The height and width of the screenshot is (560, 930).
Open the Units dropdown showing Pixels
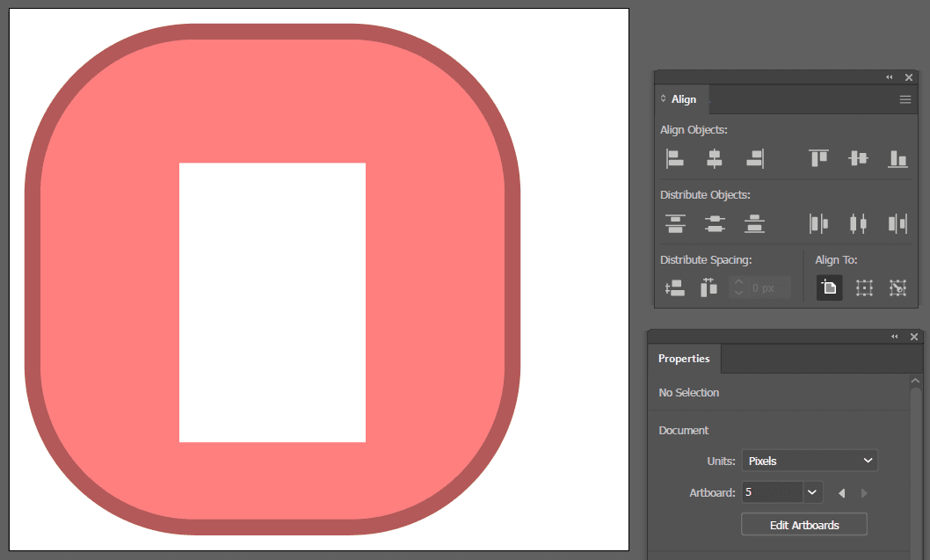coord(810,461)
